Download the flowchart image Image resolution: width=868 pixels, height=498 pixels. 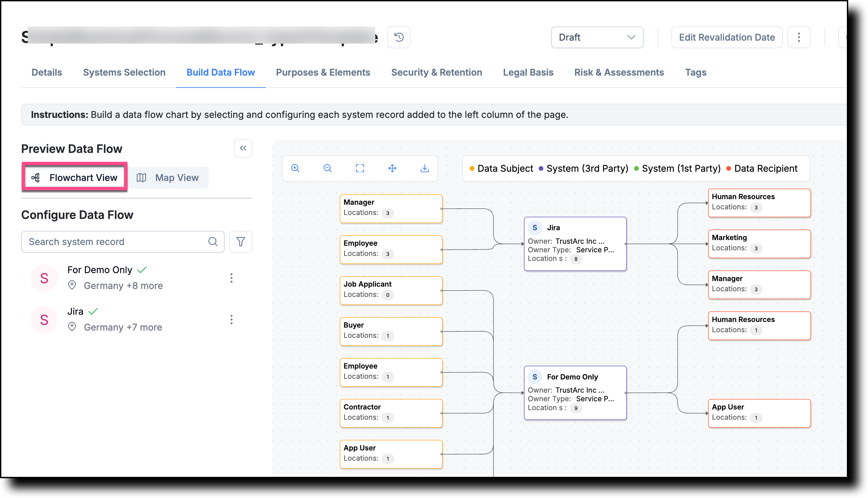pyautogui.click(x=424, y=168)
